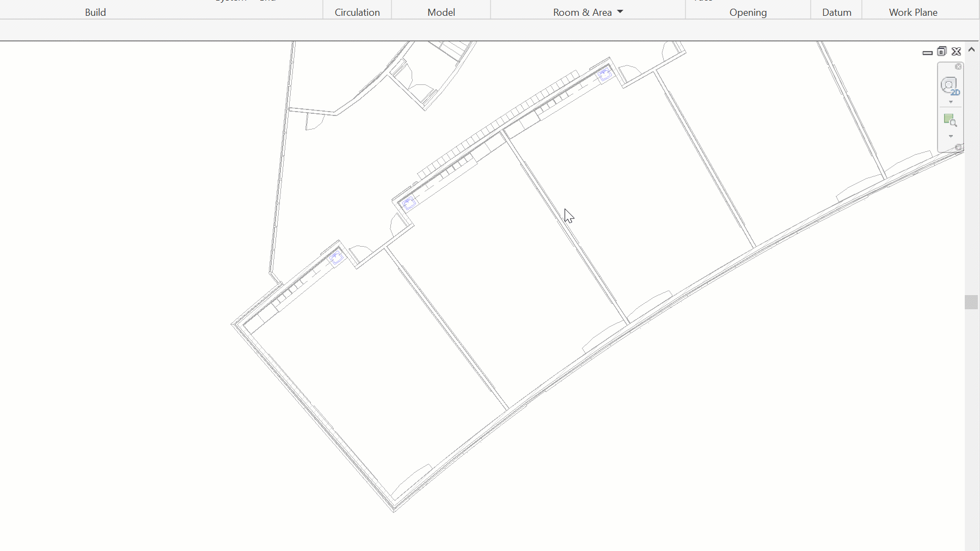The image size is (980, 551).
Task: Click the large X view icon at top right
Action: pos(955,52)
